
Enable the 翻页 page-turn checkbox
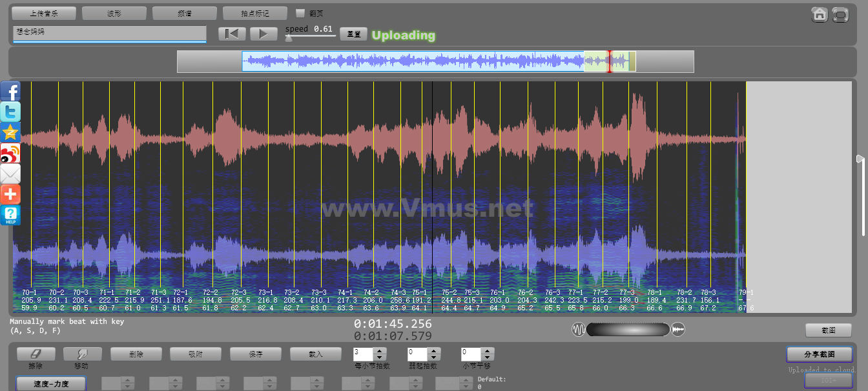[300, 13]
